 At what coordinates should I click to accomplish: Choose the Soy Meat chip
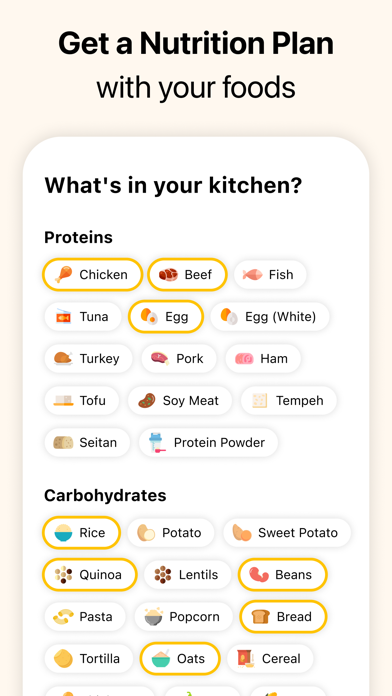coord(180,400)
